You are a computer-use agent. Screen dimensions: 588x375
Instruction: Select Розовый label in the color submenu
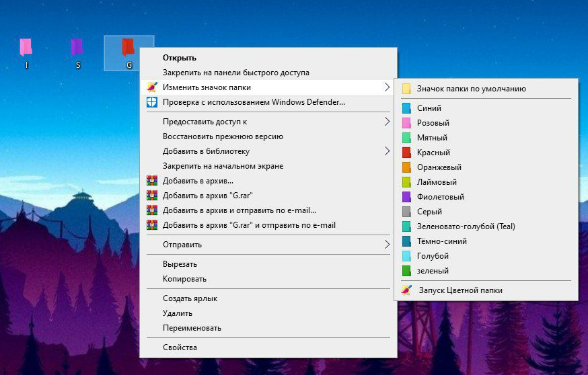(433, 123)
